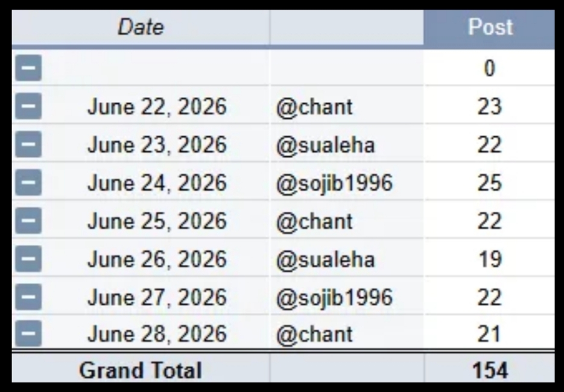Collapse the June 27, 2026 row
564x392 pixels.
[28, 297]
